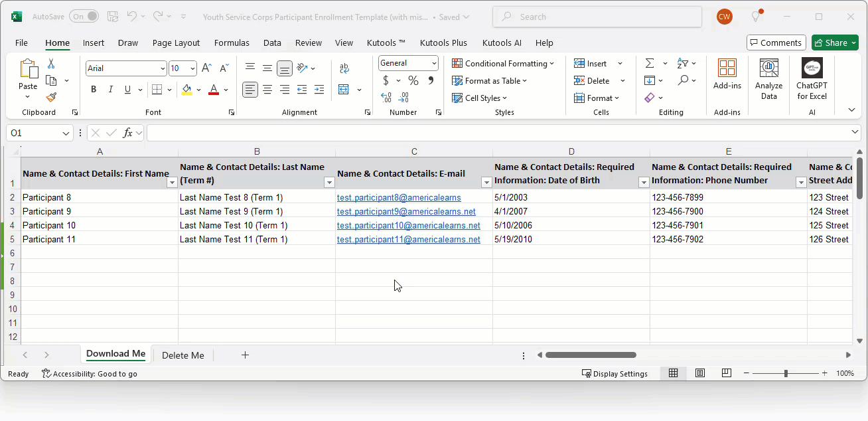The height and width of the screenshot is (421, 868).
Task: Click the Cut scissors icon
Action: coord(51,64)
